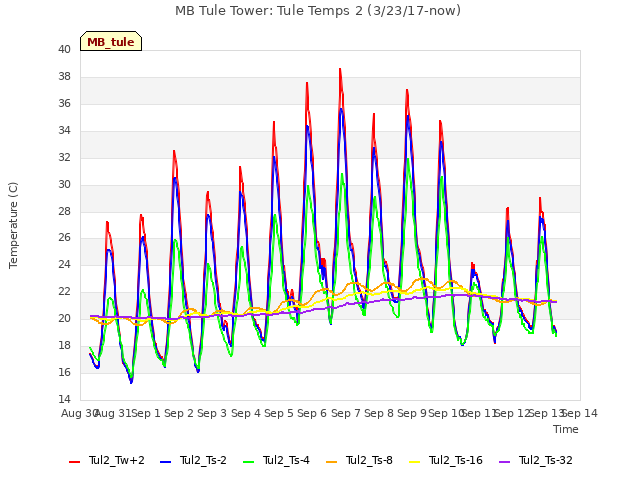Click the red peak on Sep 6

tap(307, 83)
